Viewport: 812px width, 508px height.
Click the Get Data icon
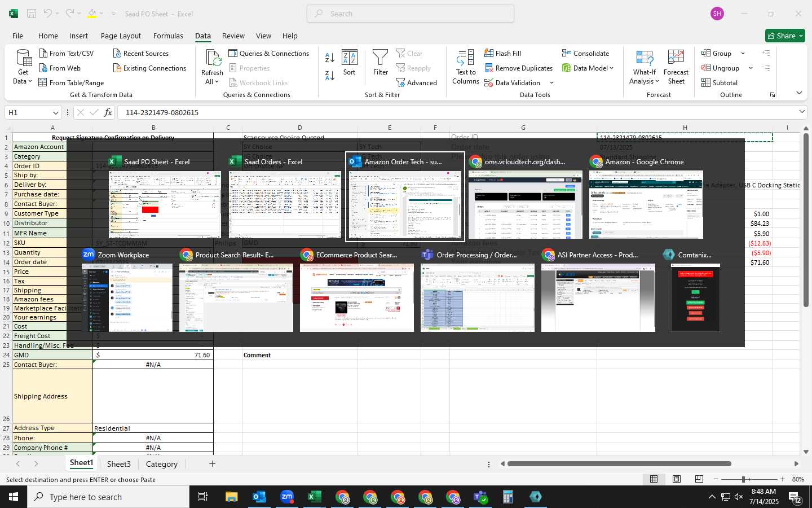[23, 58]
